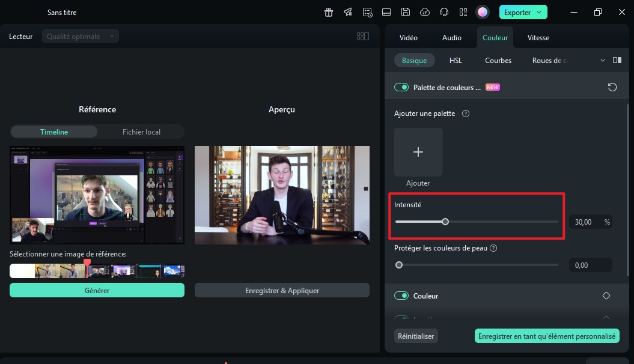
Task: Minimize the application window
Action: click(x=574, y=12)
